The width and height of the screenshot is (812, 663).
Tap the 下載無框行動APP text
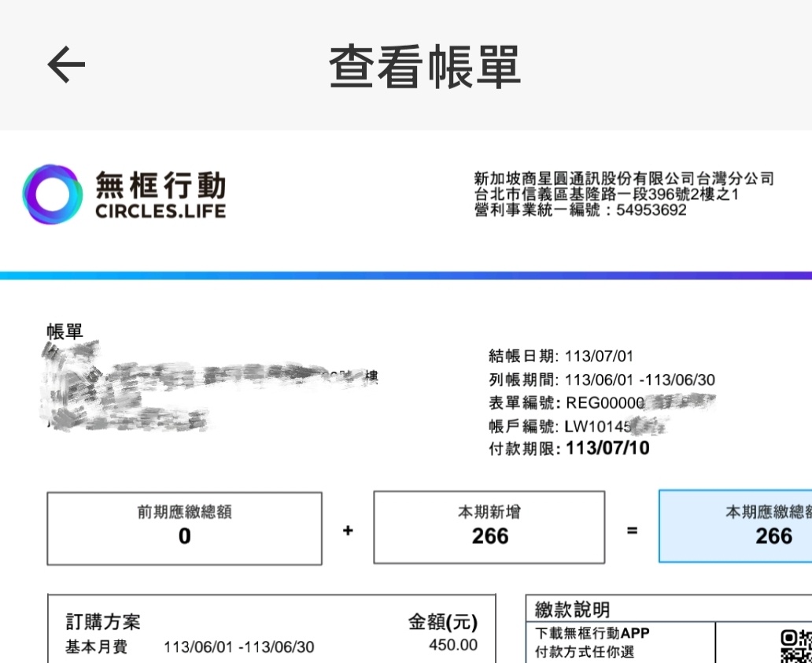(592, 633)
